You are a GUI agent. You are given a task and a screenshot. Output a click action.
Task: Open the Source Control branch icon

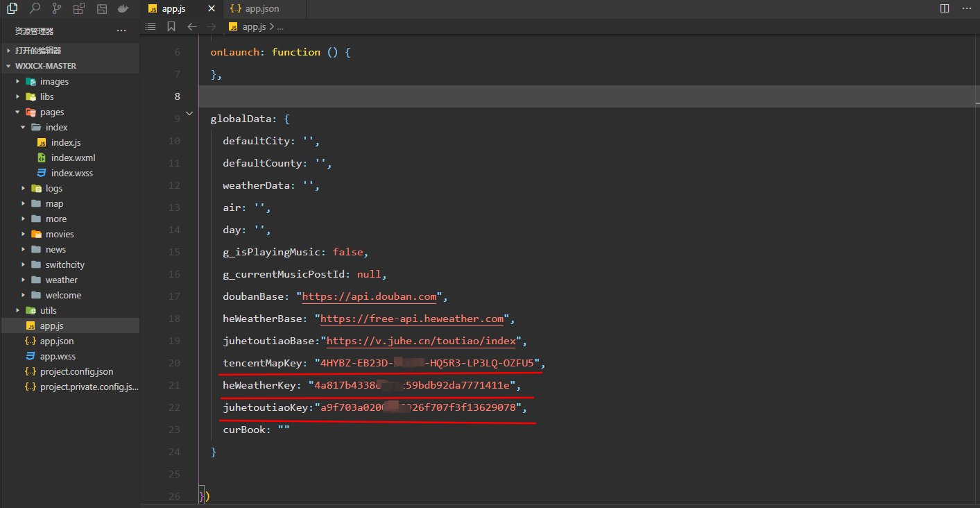[x=56, y=8]
